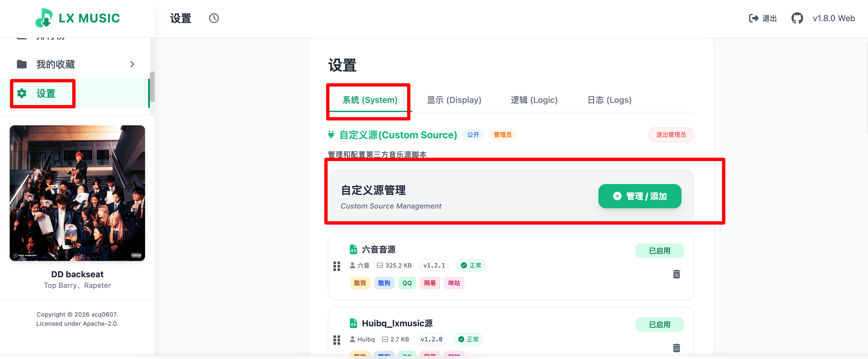Delete the 六音音源 source with trash icon
The image size is (868, 359).
tap(676, 274)
